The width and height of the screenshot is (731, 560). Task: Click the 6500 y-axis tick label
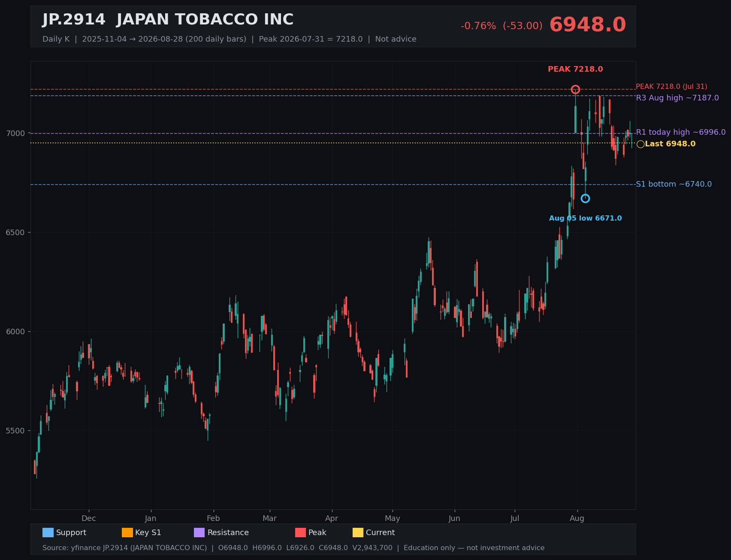click(15, 233)
